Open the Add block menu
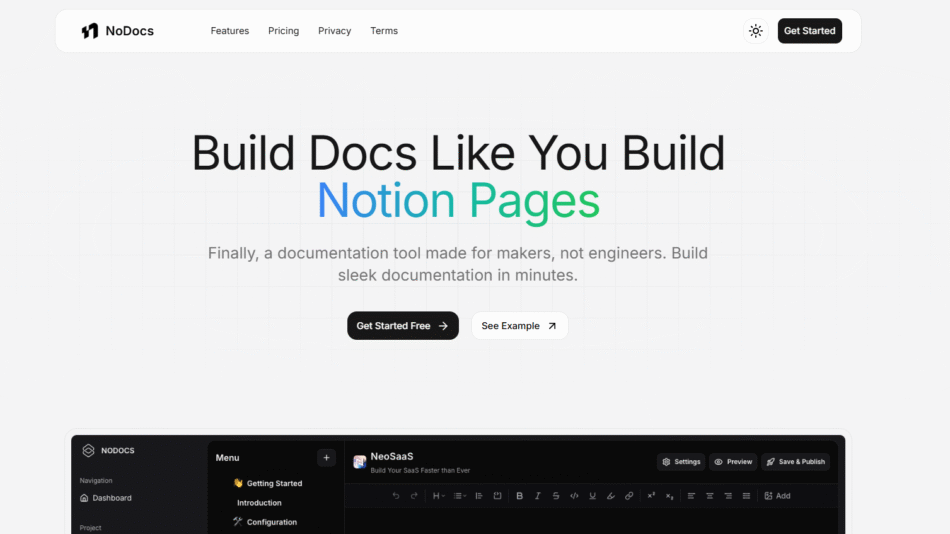Image resolution: width=950 pixels, height=534 pixels. click(777, 496)
